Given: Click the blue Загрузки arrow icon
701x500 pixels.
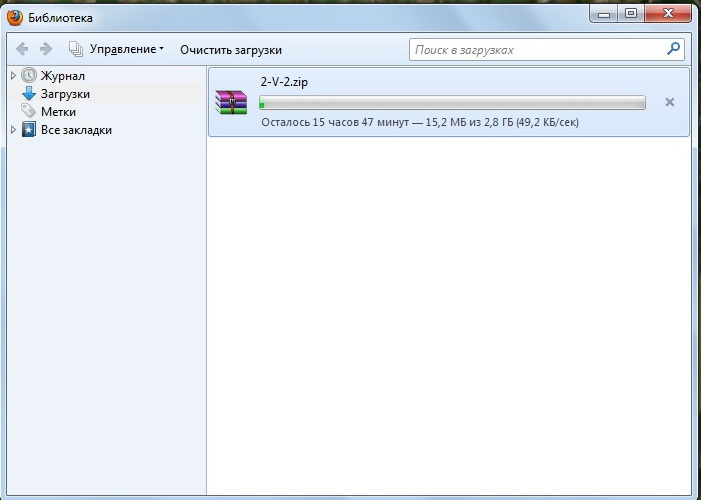Looking at the screenshot, I should pos(29,93).
